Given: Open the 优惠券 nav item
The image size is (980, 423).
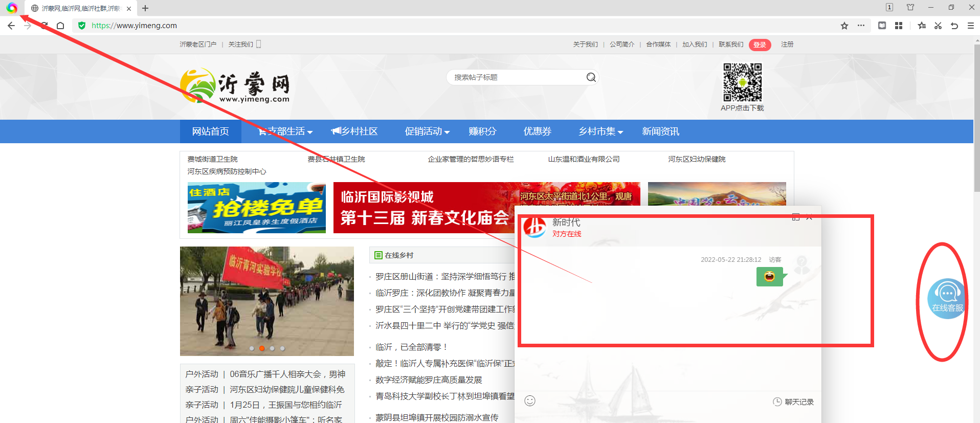Looking at the screenshot, I should (537, 131).
